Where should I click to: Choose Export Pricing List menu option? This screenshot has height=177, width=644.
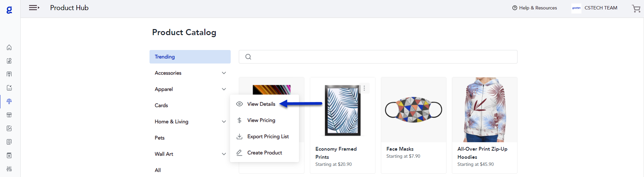click(268, 136)
